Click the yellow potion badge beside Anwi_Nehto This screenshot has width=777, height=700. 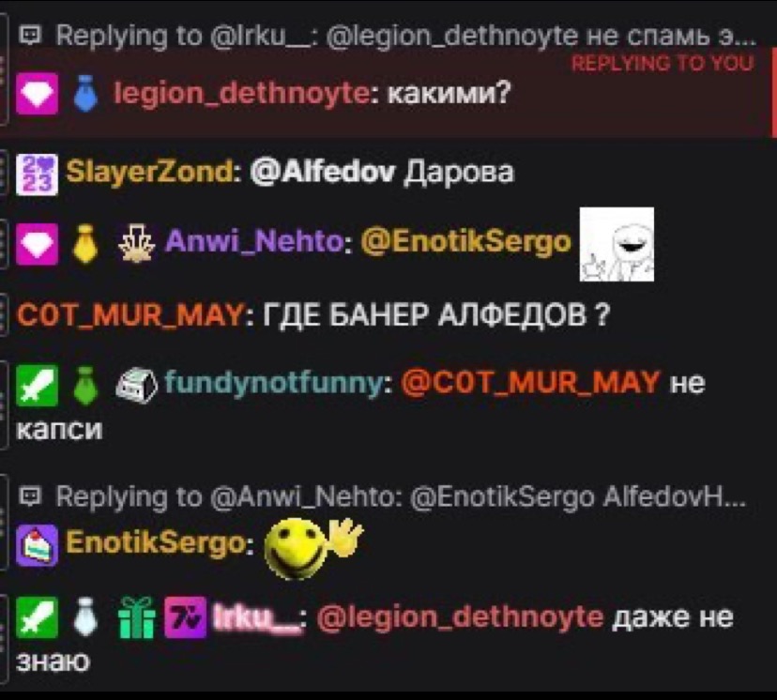pyautogui.click(x=85, y=243)
